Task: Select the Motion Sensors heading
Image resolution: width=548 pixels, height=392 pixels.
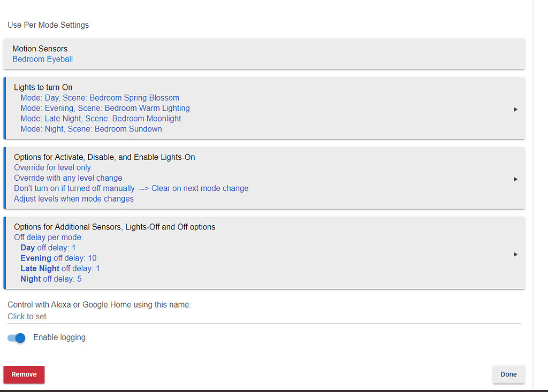Action: tap(40, 49)
